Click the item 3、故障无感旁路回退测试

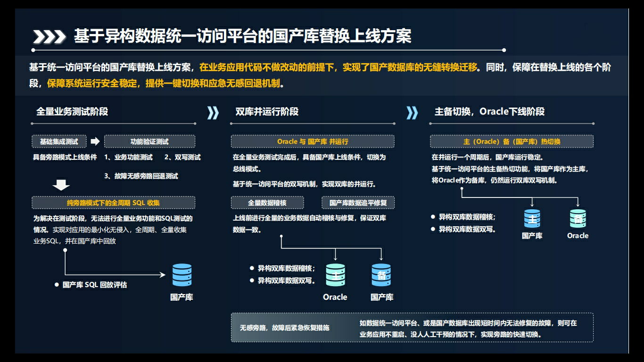141,176
